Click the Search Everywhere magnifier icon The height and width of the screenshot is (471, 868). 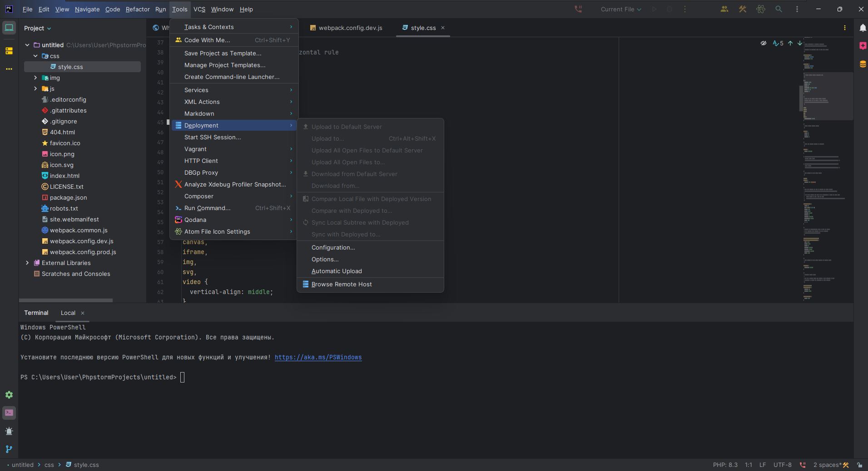tap(779, 9)
